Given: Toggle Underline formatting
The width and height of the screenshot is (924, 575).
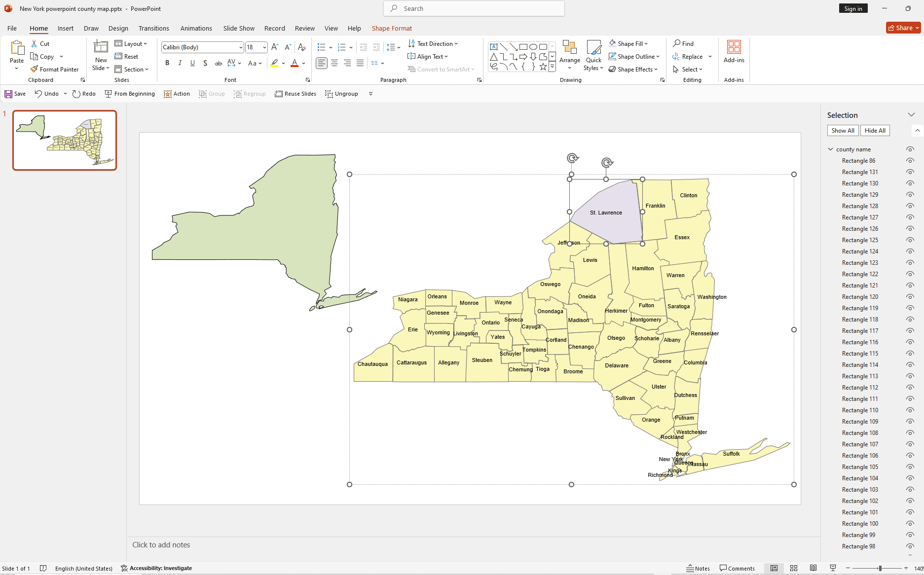Looking at the screenshot, I should pos(192,63).
